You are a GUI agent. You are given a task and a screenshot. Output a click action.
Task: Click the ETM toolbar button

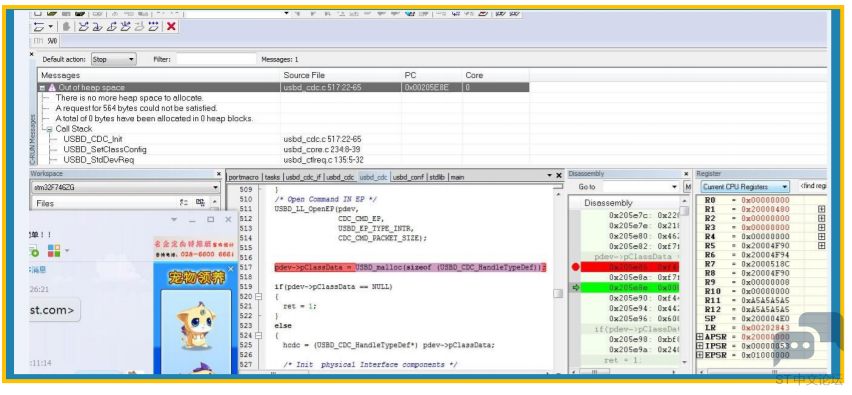click(38, 41)
